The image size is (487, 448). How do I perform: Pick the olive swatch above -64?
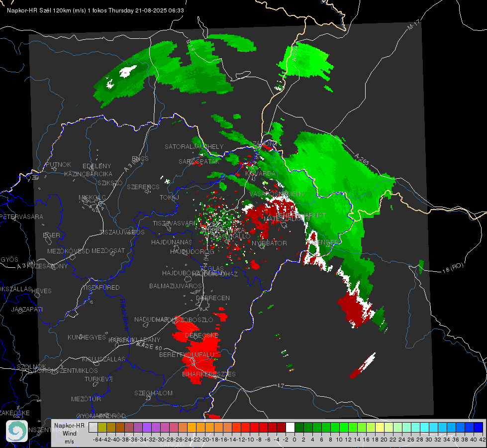[x=102, y=427]
